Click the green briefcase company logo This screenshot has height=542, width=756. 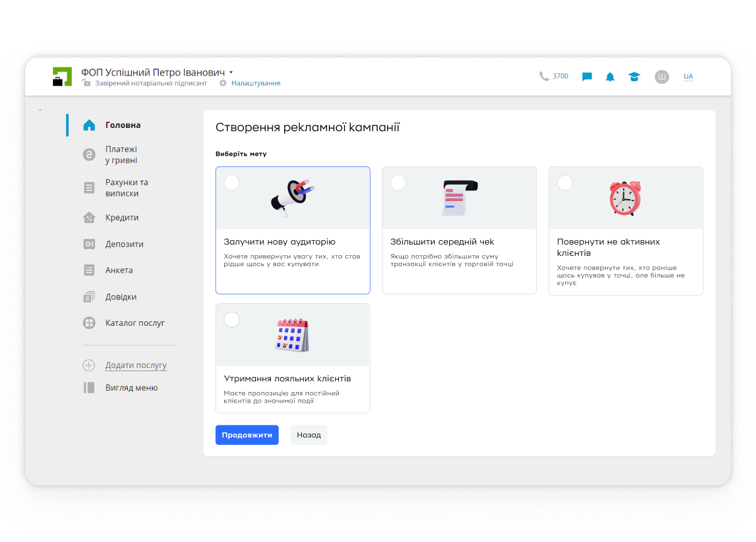[62, 76]
